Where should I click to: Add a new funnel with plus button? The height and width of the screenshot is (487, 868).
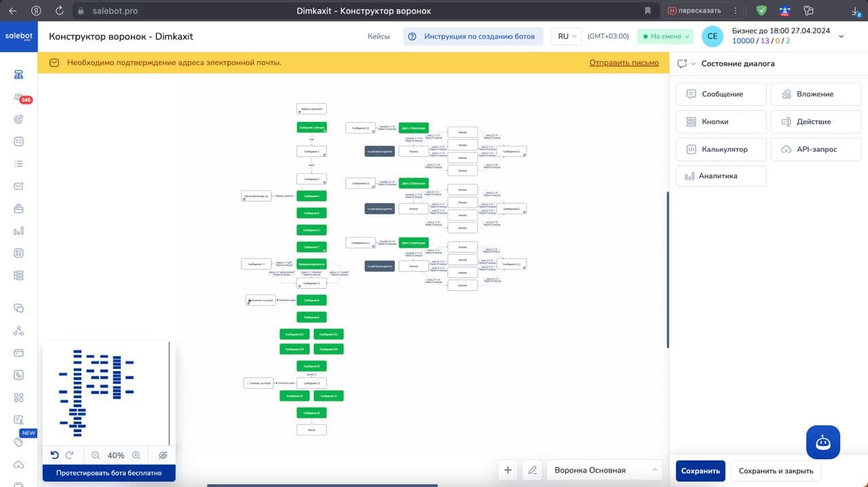tap(508, 470)
